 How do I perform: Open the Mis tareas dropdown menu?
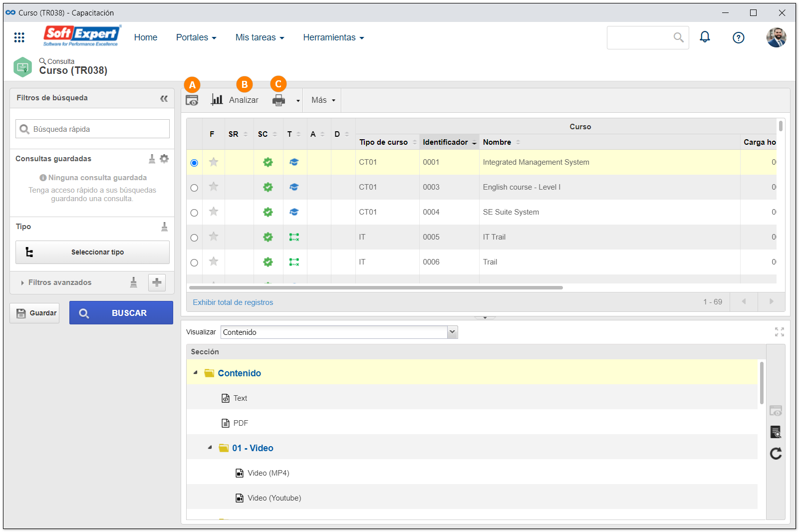click(260, 37)
